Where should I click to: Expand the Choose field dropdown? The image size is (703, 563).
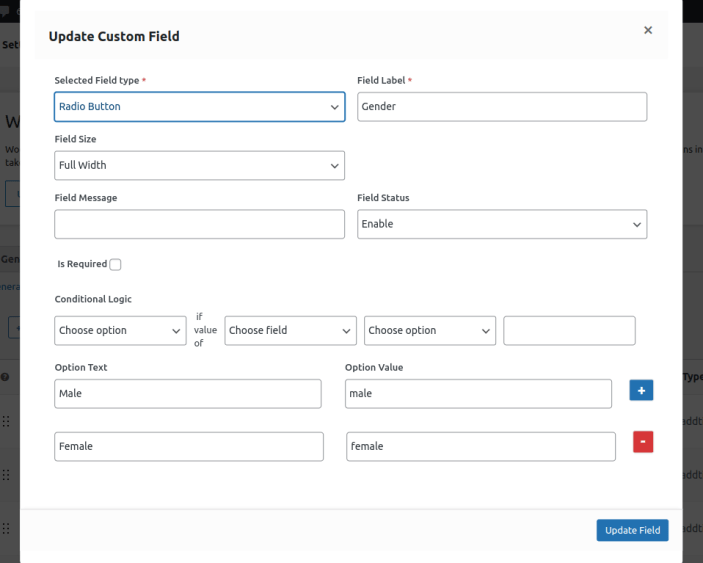click(x=290, y=330)
